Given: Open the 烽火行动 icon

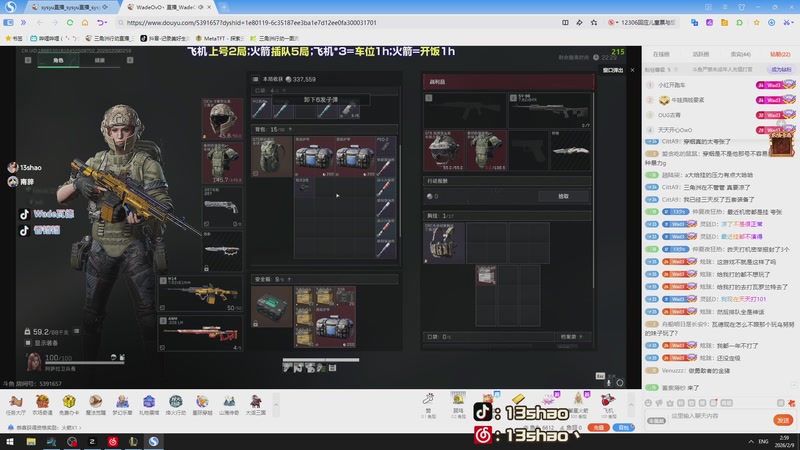Looking at the screenshot, I should click(176, 405).
